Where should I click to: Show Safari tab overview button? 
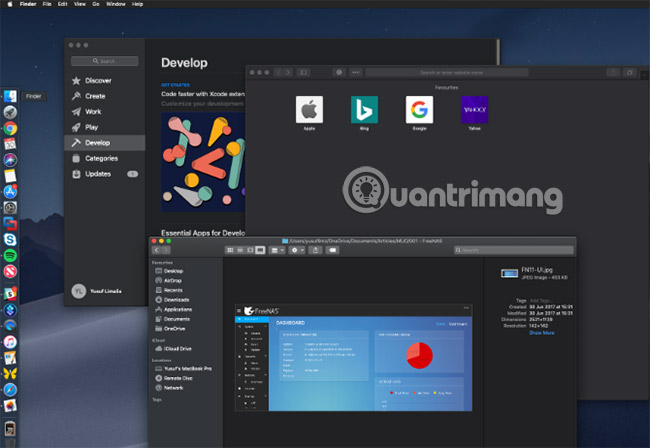pyautogui.click(x=630, y=73)
